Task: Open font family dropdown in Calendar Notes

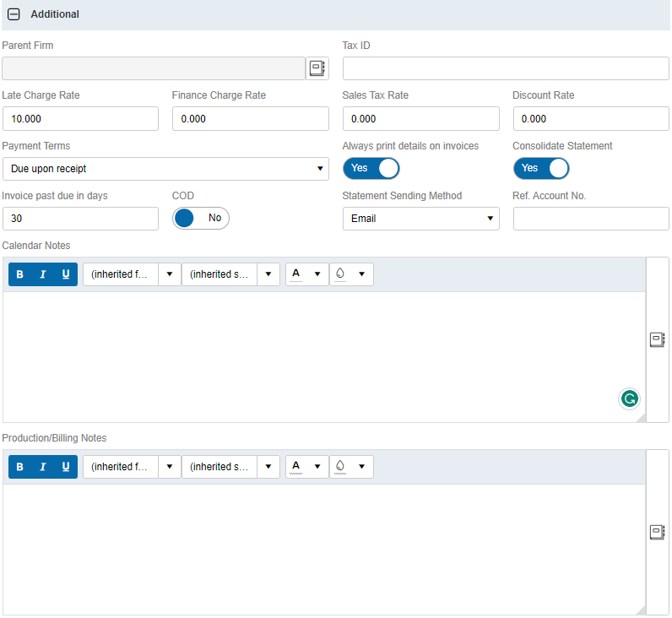Action: point(132,274)
